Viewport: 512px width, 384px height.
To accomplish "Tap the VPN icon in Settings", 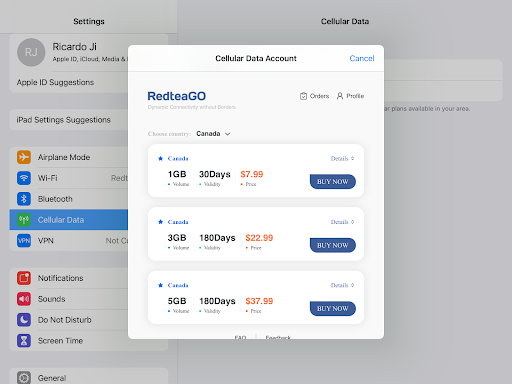I will tap(24, 241).
